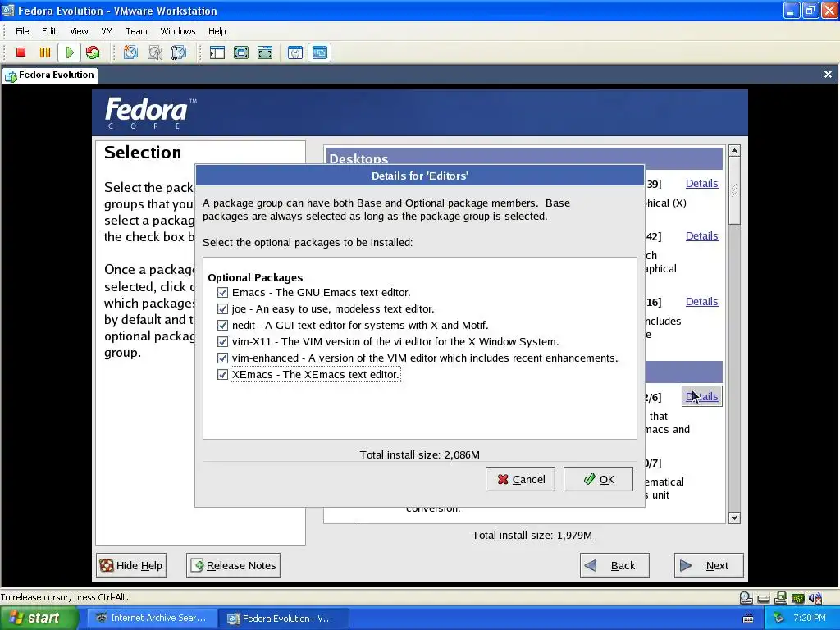Click the package list scrollbar thumb
840x630 pixels.
[734, 190]
